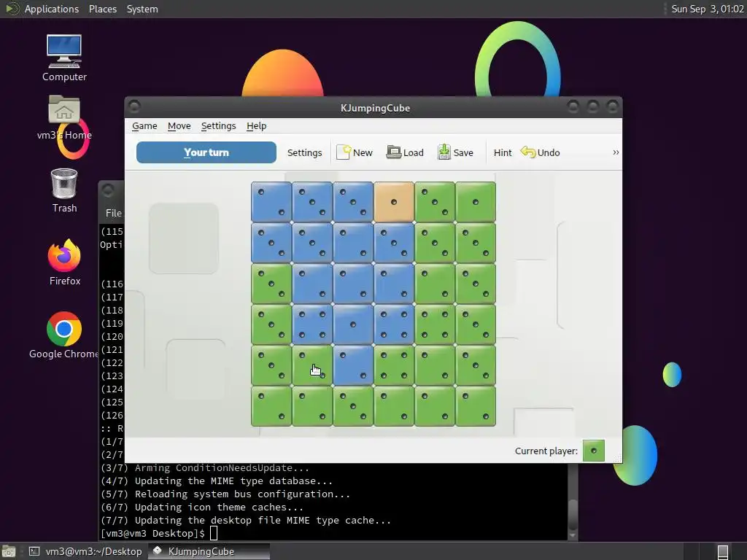Viewport: 747px width, 560px height.
Task: Click the blue cube in fifth row
Action: pos(353,365)
